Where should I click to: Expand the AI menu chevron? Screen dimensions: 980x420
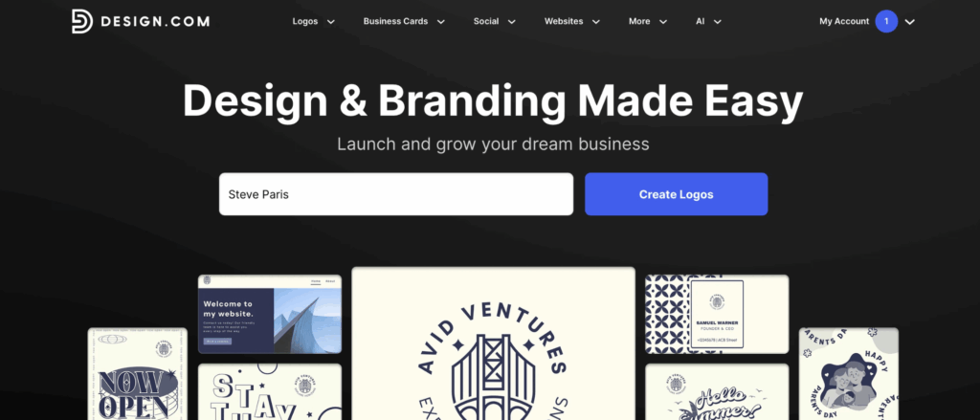click(718, 22)
